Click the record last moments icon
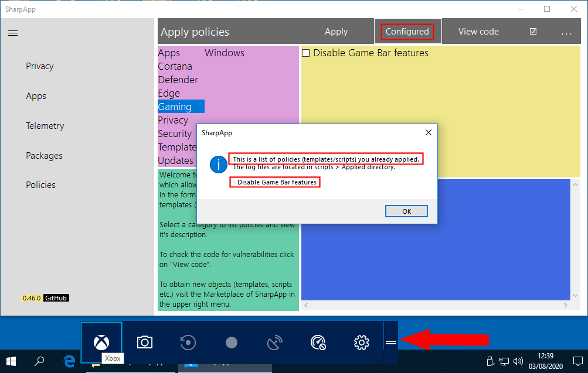The image size is (588, 373). coord(188,343)
